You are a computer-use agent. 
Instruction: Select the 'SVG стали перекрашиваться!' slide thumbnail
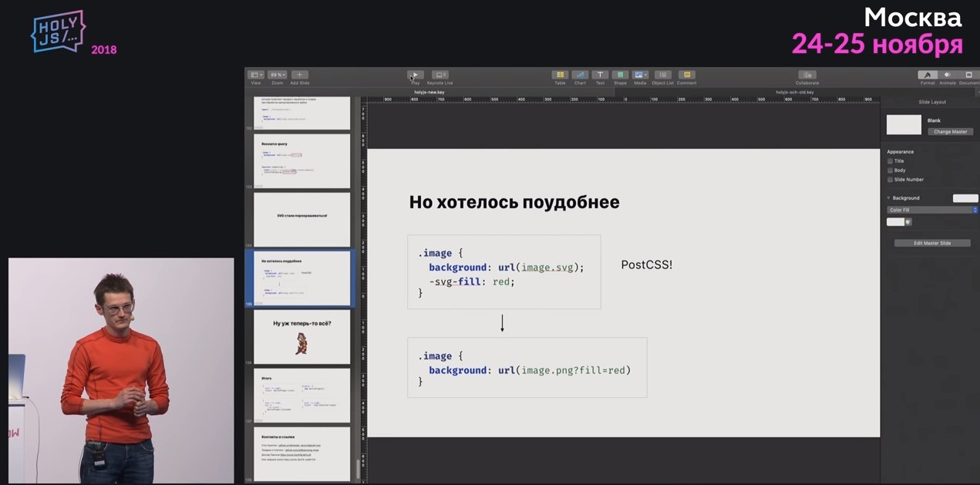pos(302,220)
